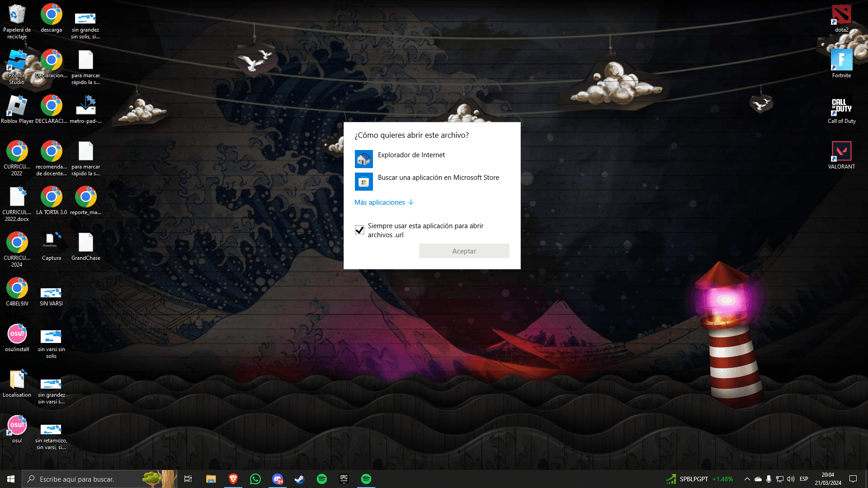Select the Explorador de Internet option
868x488 pixels.
(x=410, y=155)
